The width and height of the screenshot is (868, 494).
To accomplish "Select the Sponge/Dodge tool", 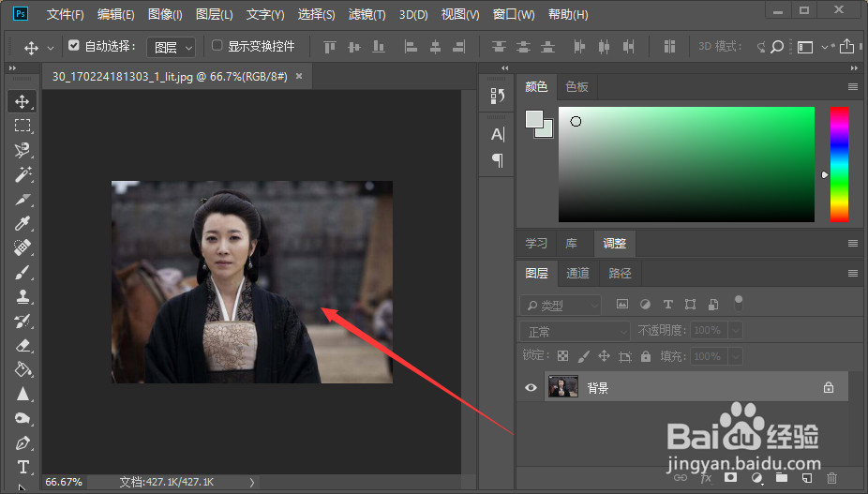I will tap(22, 418).
